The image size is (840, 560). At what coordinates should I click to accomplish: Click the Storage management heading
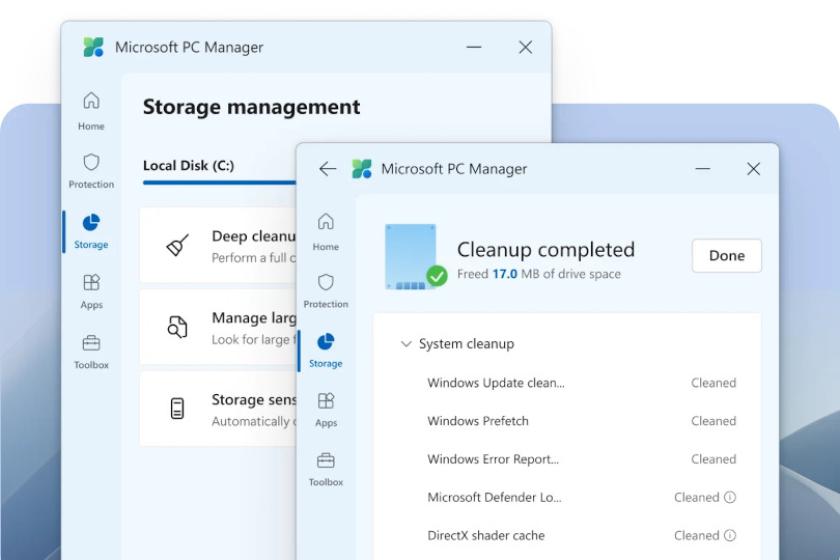pos(251,107)
